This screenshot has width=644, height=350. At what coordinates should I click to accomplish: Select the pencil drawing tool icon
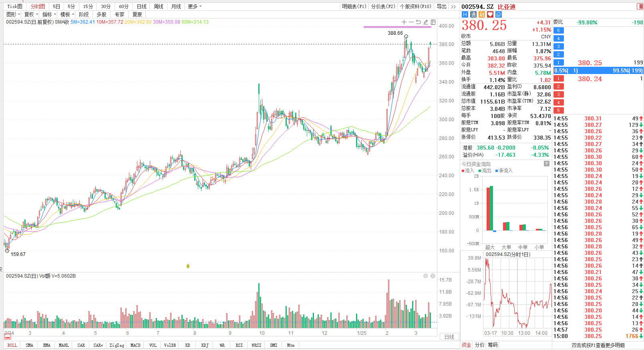[x=426, y=22]
